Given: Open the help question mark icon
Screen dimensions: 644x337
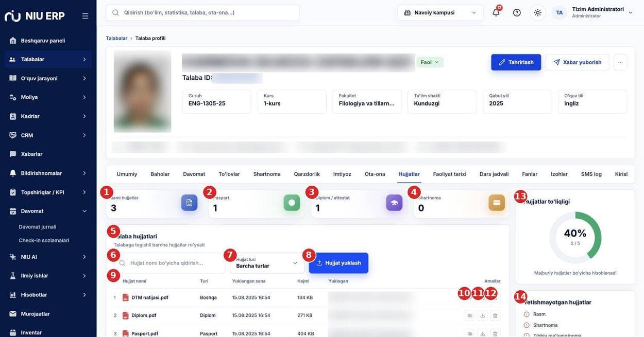Looking at the screenshot, I should pyautogui.click(x=517, y=12).
